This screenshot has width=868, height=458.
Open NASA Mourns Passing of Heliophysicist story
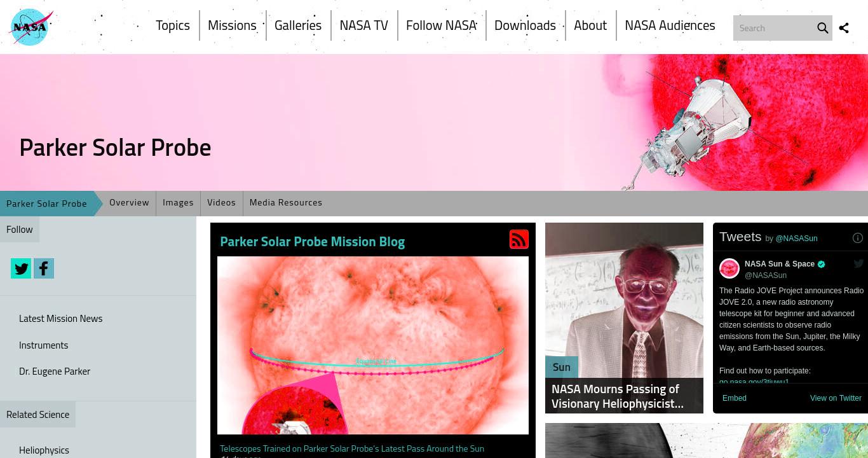point(618,396)
